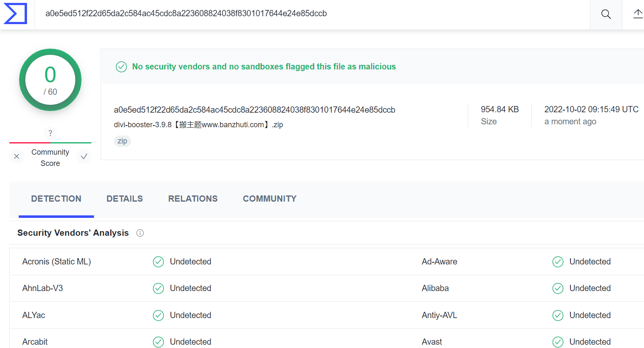Vote negative with community X icon
644x348 pixels.
click(x=17, y=156)
